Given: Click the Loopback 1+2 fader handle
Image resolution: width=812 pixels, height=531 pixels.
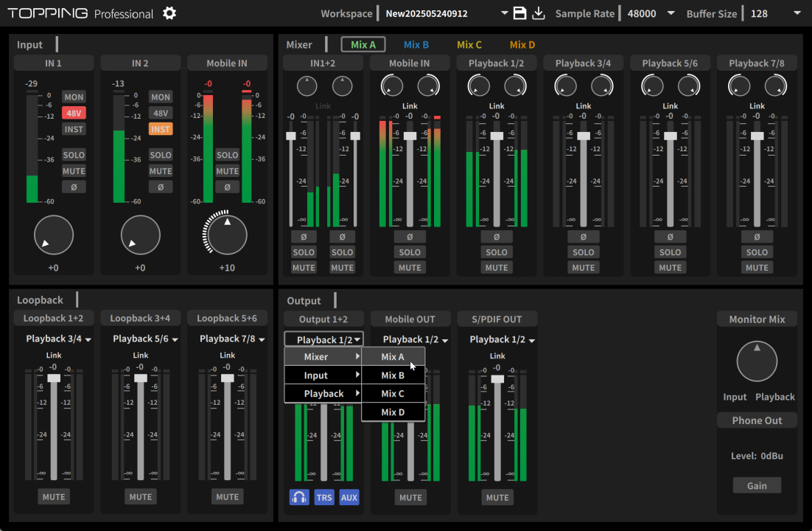Looking at the screenshot, I should tap(54, 378).
